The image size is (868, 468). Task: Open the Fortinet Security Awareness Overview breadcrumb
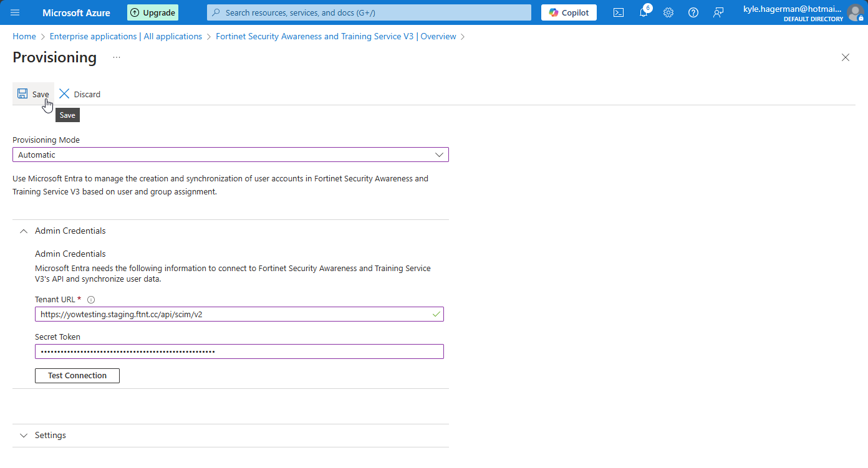click(336, 37)
